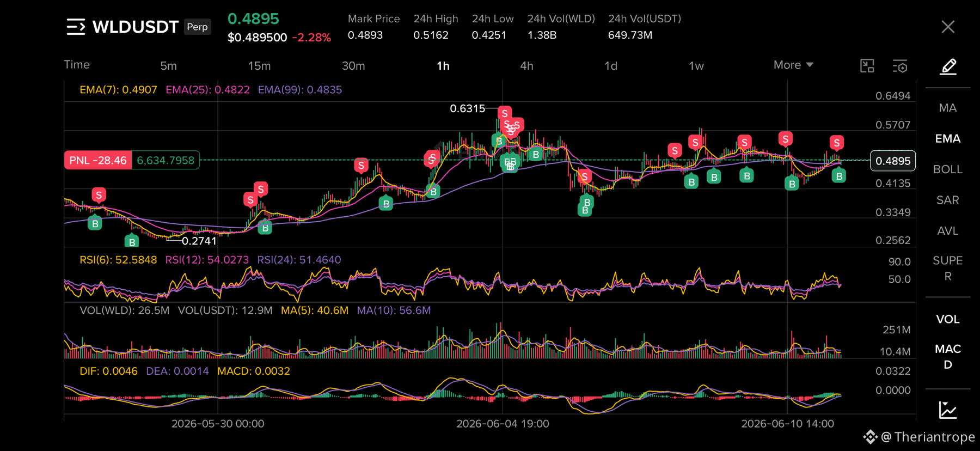Click the RSI(6): 52.5848 legend
The height and width of the screenshot is (451, 980).
point(118,260)
